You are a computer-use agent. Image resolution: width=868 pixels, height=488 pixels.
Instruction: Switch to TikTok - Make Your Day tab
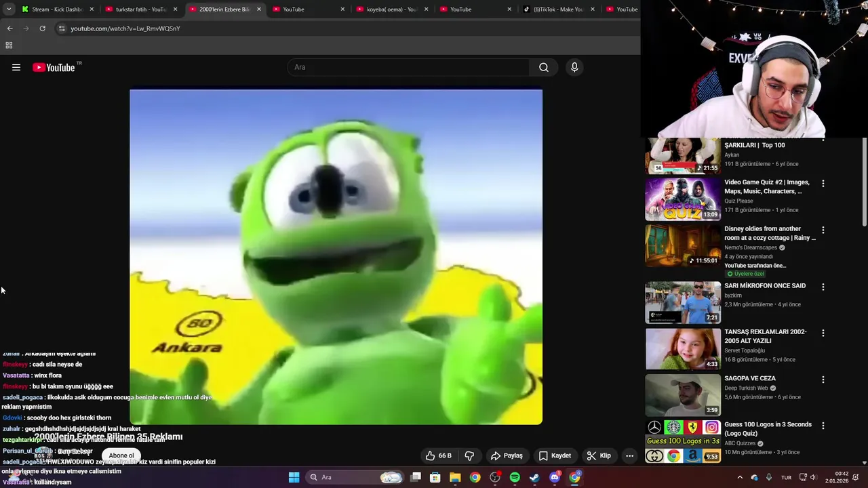(558, 9)
